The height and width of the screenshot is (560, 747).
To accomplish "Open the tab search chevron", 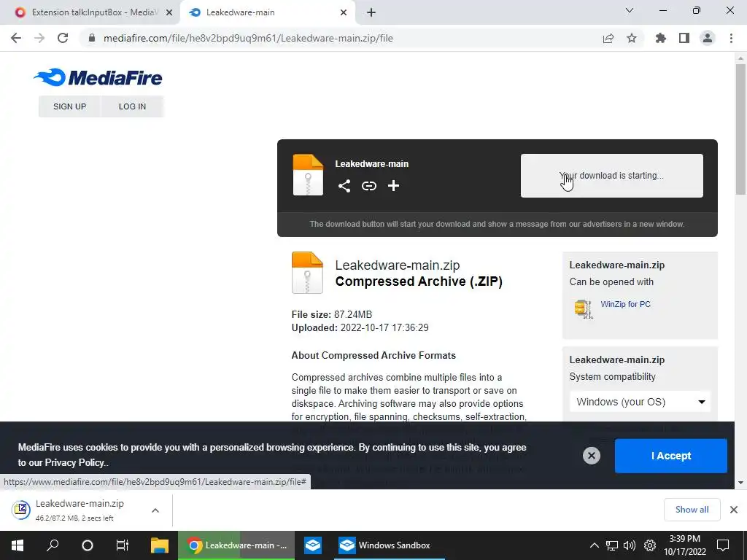I will click(630, 10).
